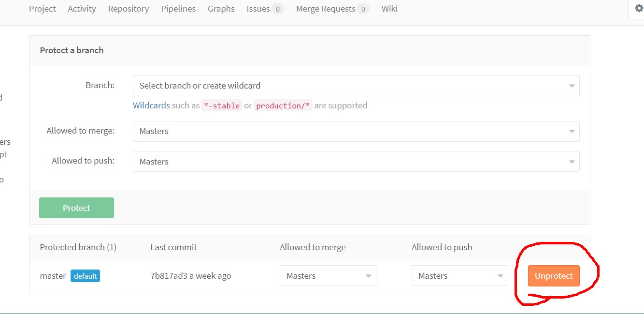The image size is (644, 315).
Task: Open the Allowed to push form dropdown
Action: click(x=356, y=162)
